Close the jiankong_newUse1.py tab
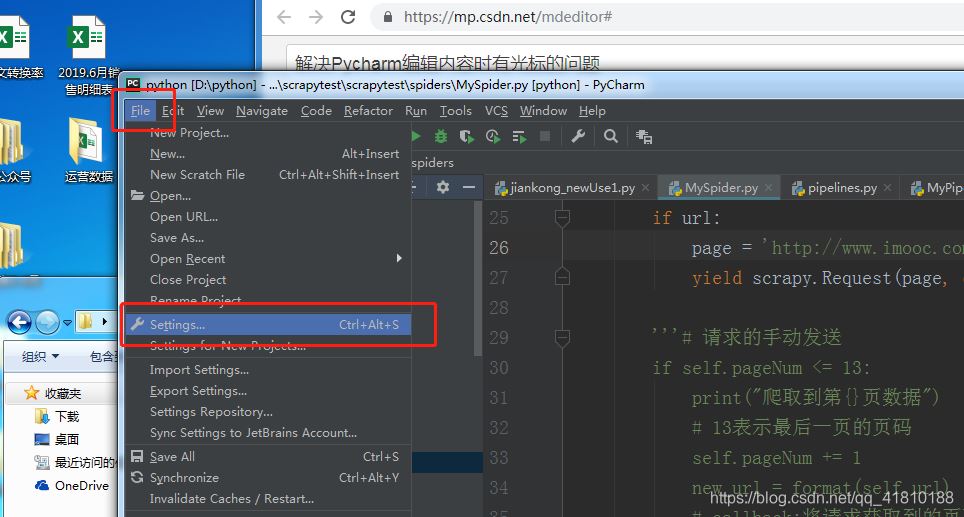The height and width of the screenshot is (517, 964). pos(645,187)
